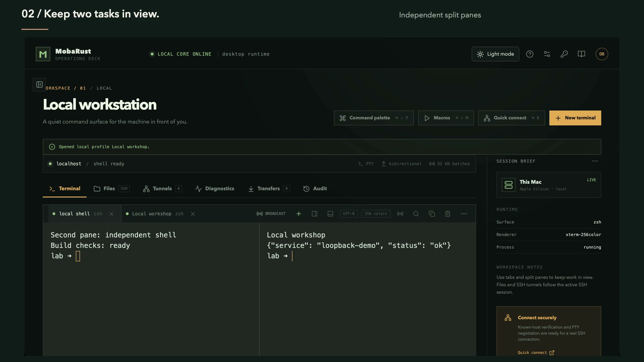Open Session Brief more options menu

pos(595,161)
